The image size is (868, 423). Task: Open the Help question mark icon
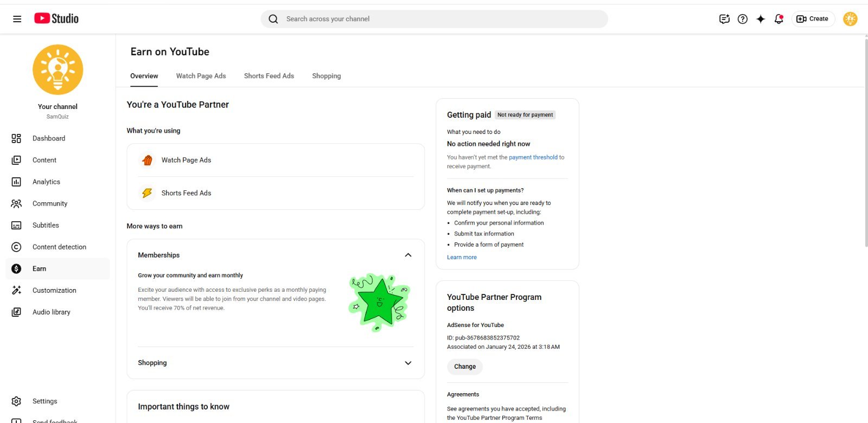(x=743, y=19)
